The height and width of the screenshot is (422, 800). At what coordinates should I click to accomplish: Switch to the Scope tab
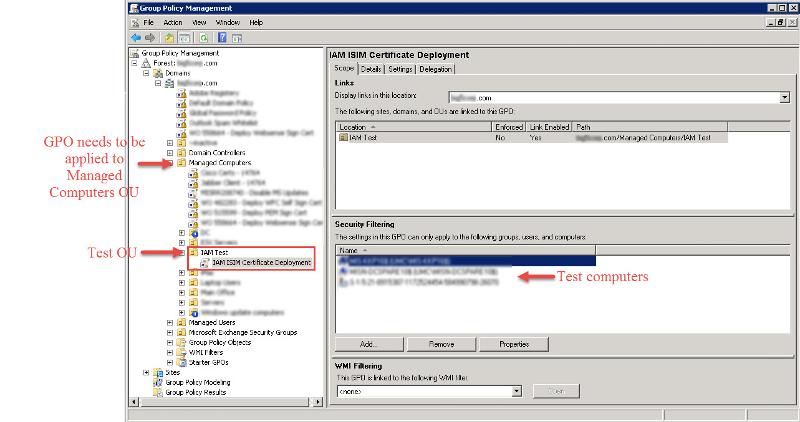tap(344, 68)
